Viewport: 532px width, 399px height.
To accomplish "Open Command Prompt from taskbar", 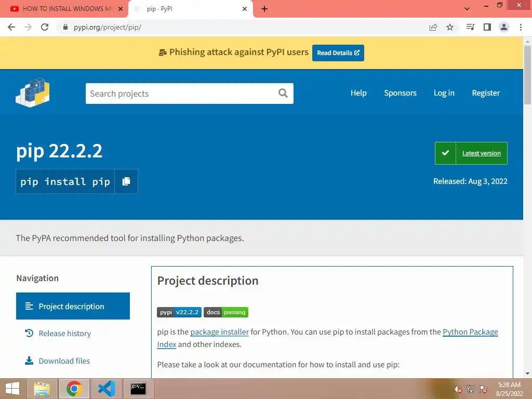I will point(138,389).
